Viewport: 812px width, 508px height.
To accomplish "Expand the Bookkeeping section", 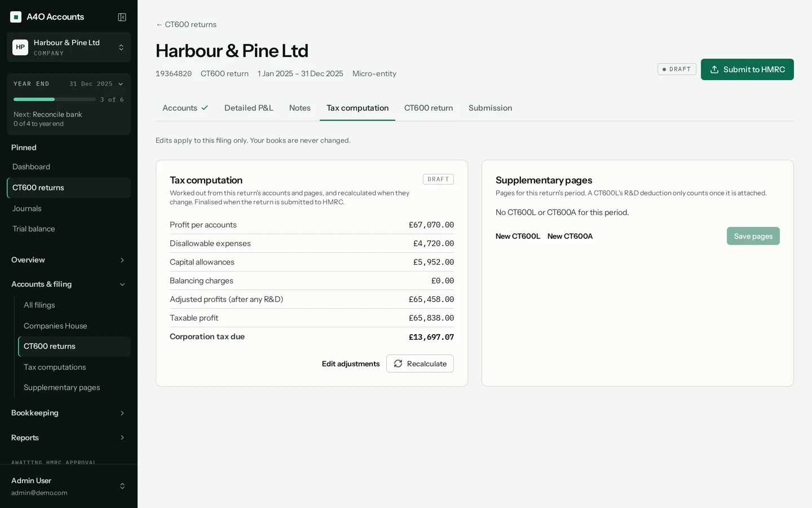I will click(69, 413).
